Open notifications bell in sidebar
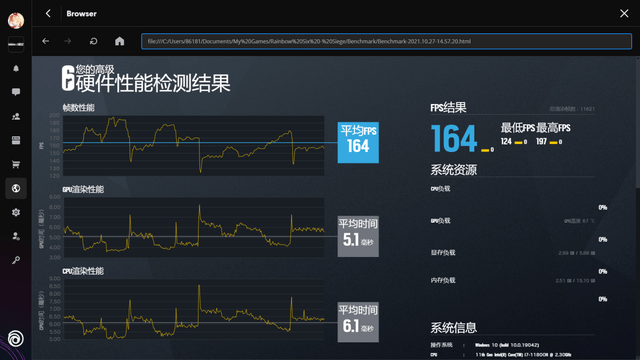Viewport: 640px width, 360px height. point(16,69)
